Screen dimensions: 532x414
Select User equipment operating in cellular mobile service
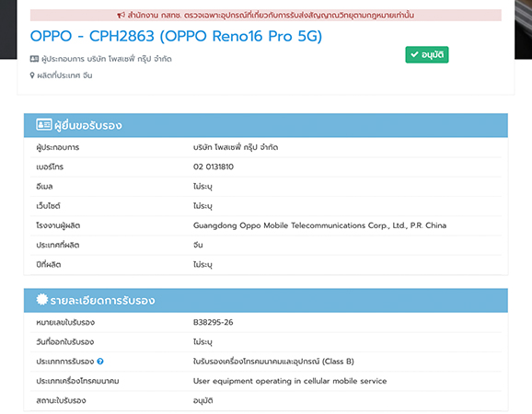(290, 381)
